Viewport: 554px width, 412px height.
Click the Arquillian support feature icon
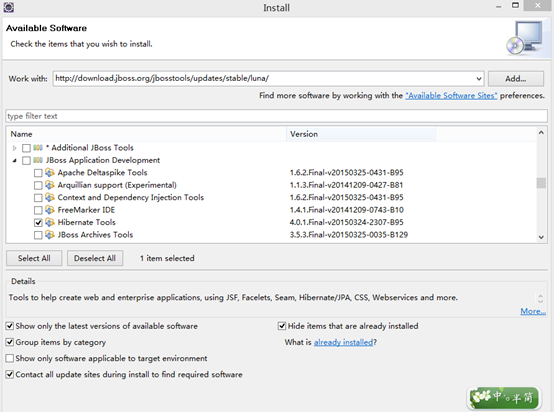click(x=50, y=185)
